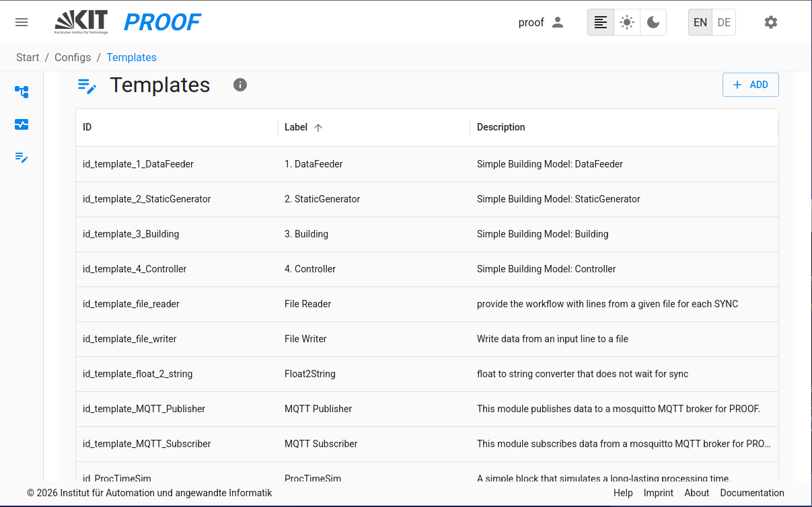Select the compact text layout toggle
This screenshot has height=507, width=812.
click(x=601, y=22)
